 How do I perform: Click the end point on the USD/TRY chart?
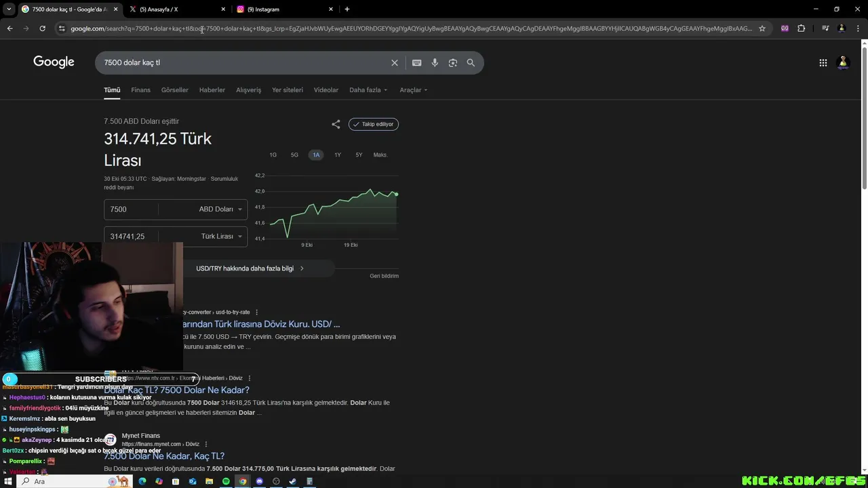(x=396, y=195)
